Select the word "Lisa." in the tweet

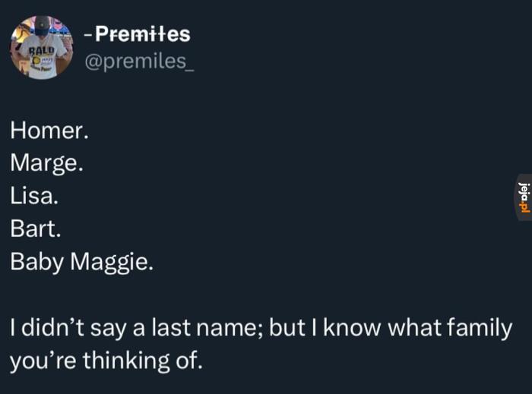click(x=34, y=196)
